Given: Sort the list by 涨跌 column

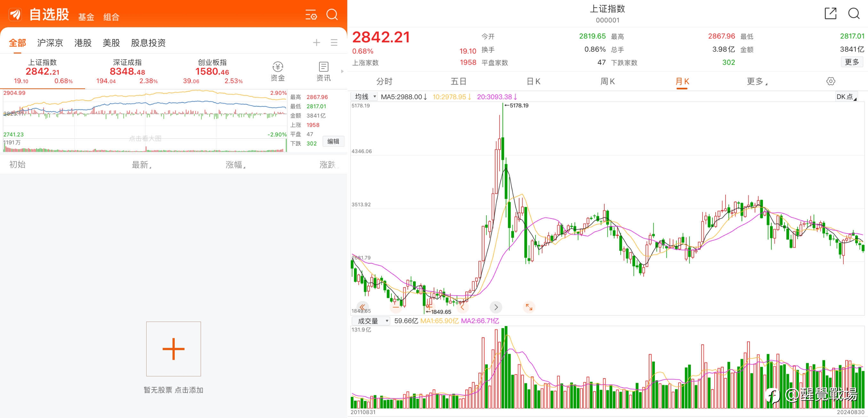Looking at the screenshot, I should click(x=329, y=165).
